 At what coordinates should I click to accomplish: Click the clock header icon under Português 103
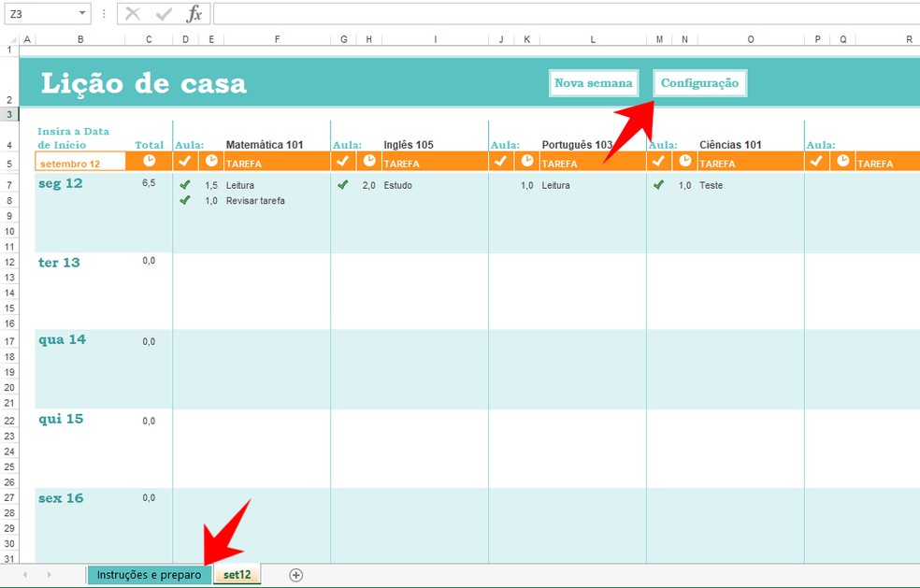[527, 161]
